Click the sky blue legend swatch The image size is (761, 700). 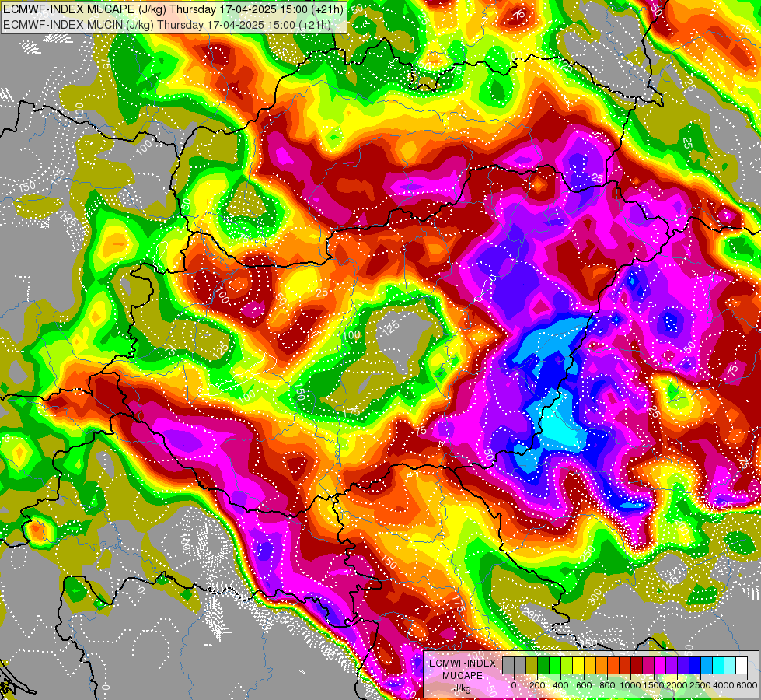click(x=707, y=665)
